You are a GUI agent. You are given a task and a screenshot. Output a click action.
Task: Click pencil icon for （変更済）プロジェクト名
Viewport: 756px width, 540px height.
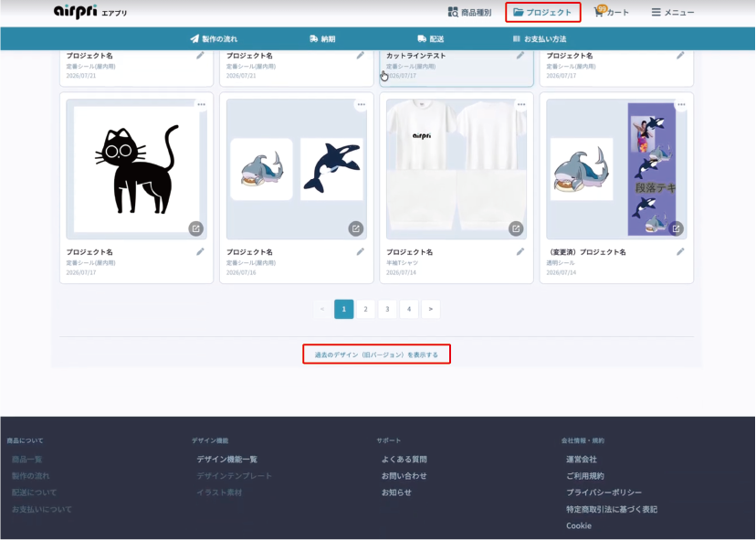tap(680, 251)
